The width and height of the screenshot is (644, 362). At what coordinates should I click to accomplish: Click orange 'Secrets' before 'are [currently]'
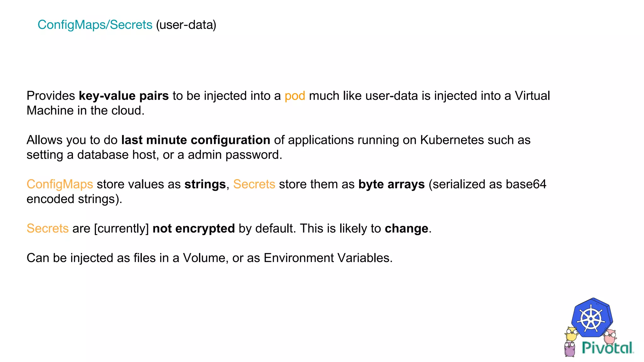(47, 228)
